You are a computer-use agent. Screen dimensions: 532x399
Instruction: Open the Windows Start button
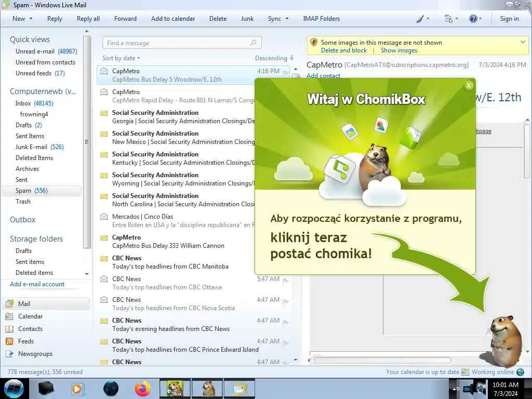[14, 389]
